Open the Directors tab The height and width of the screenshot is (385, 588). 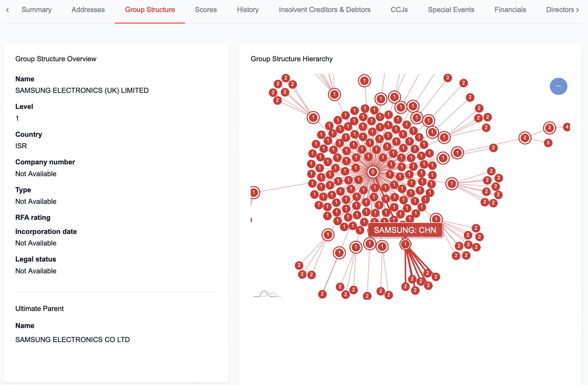[560, 10]
